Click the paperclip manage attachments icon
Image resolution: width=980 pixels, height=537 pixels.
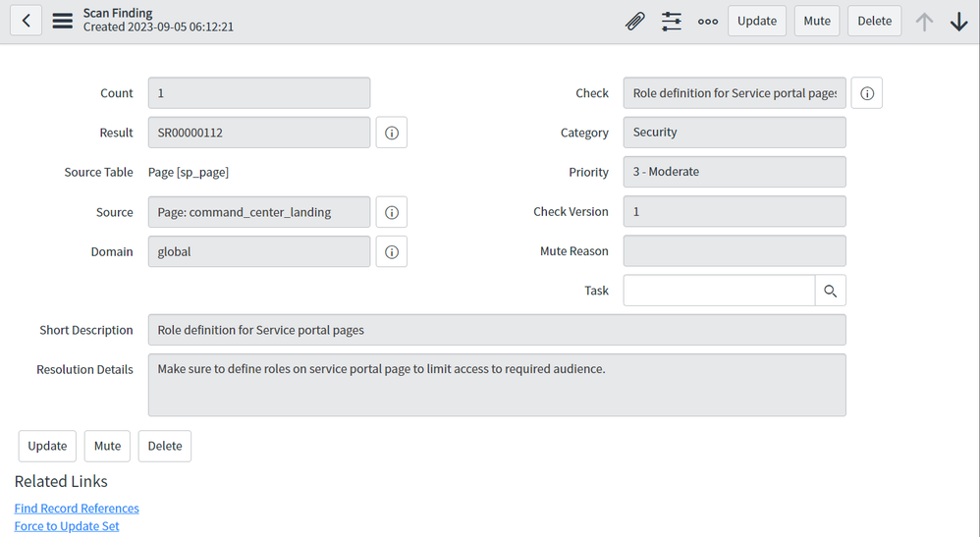point(635,21)
